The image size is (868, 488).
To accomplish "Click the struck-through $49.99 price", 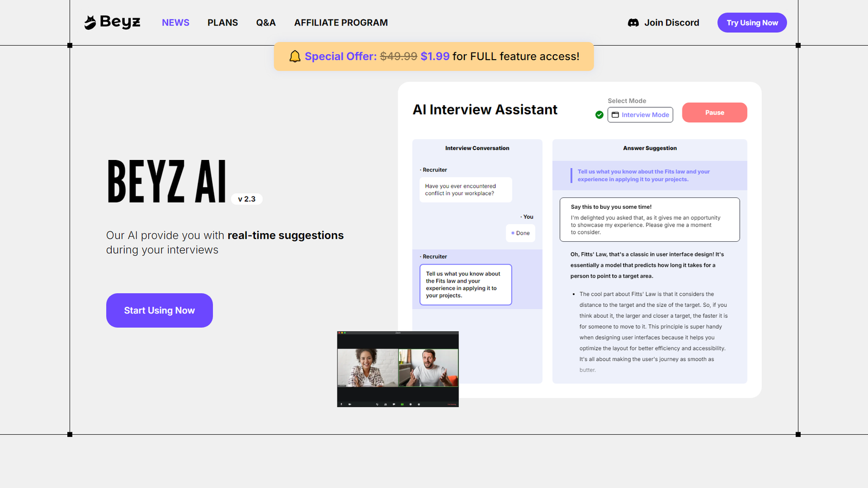I will (x=399, y=56).
